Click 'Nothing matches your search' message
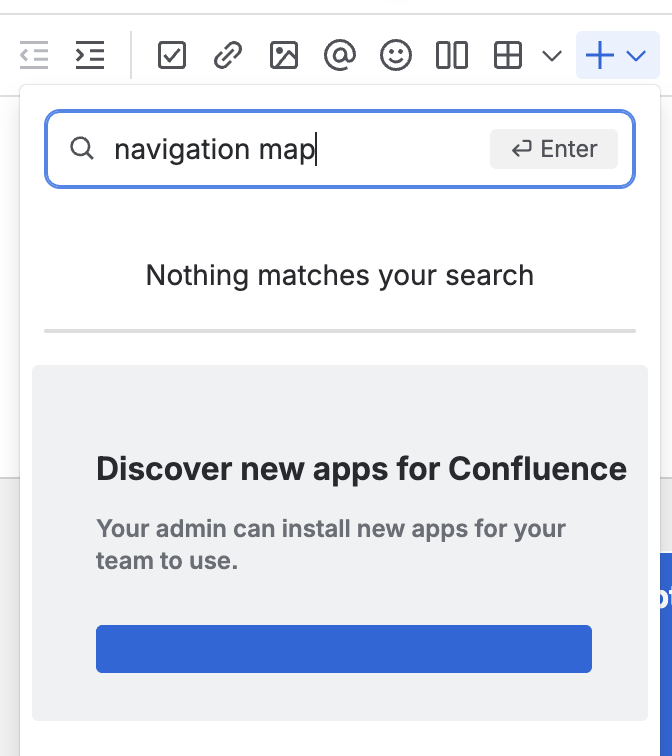Viewport: 672px width, 756px height. coord(340,275)
